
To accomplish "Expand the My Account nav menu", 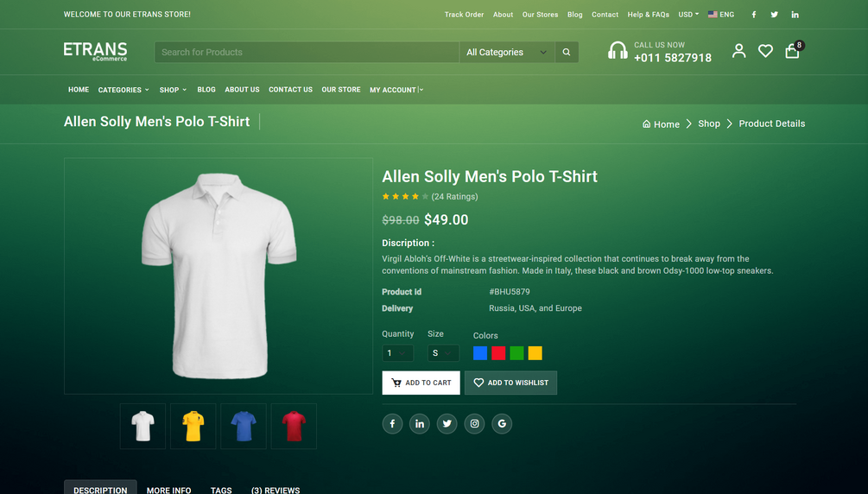I will pyautogui.click(x=396, y=90).
